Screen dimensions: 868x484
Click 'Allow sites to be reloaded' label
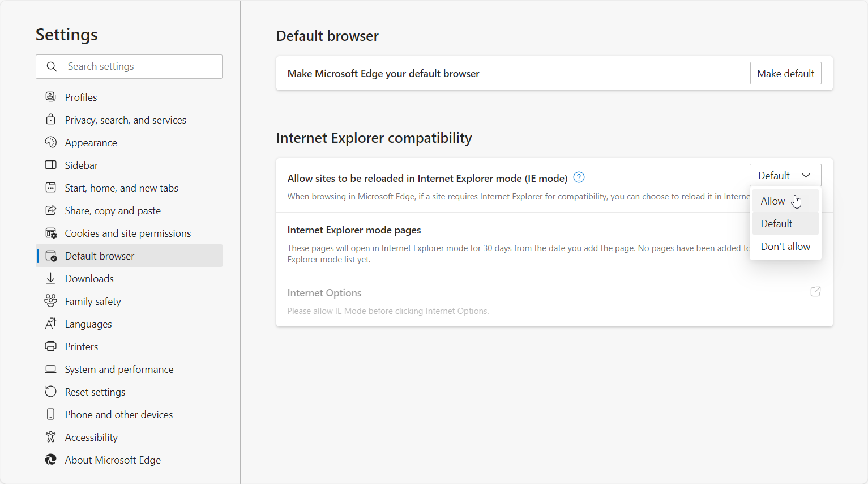click(427, 179)
